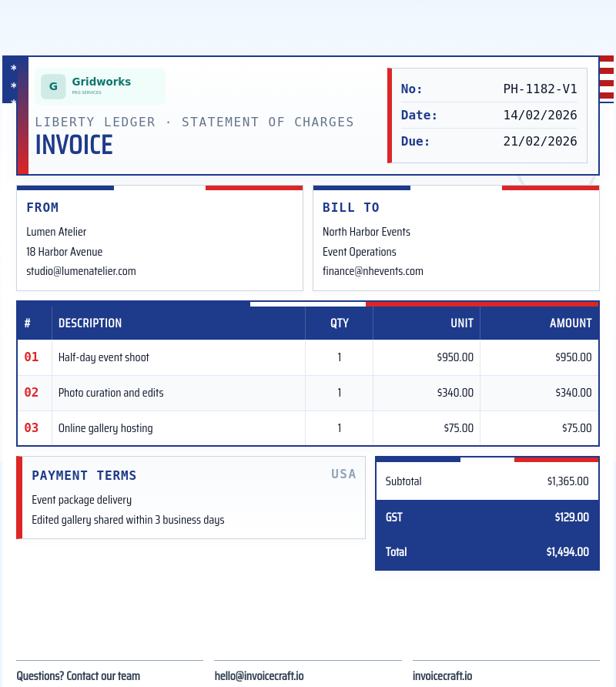
Task: Open the hello@invoicecraft.io email link
Action: tap(259, 676)
